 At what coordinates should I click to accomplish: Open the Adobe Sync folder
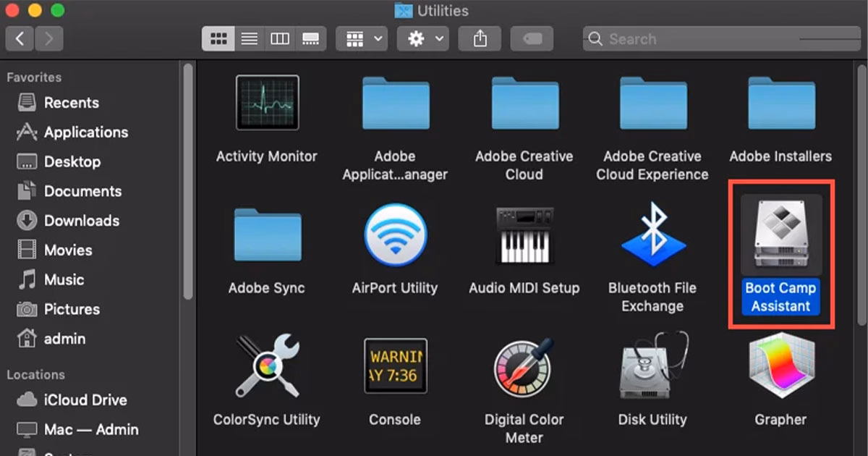[x=267, y=236]
